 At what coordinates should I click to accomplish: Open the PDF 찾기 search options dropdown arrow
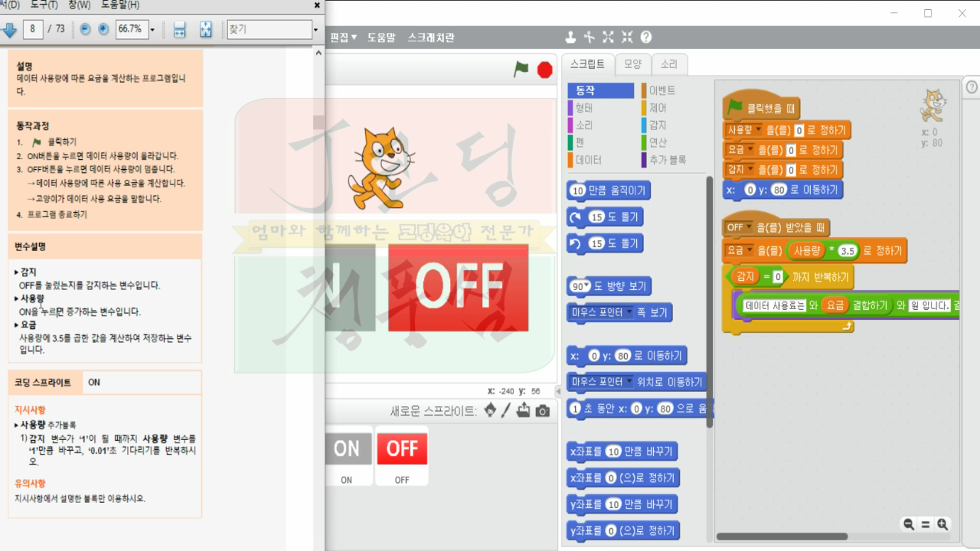(x=315, y=29)
